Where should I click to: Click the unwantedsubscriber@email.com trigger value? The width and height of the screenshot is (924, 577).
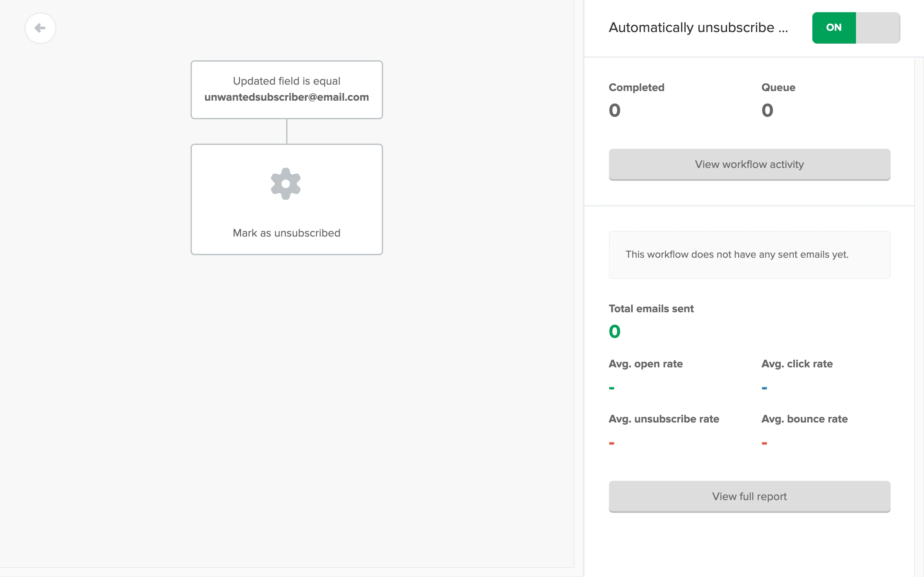[287, 97]
